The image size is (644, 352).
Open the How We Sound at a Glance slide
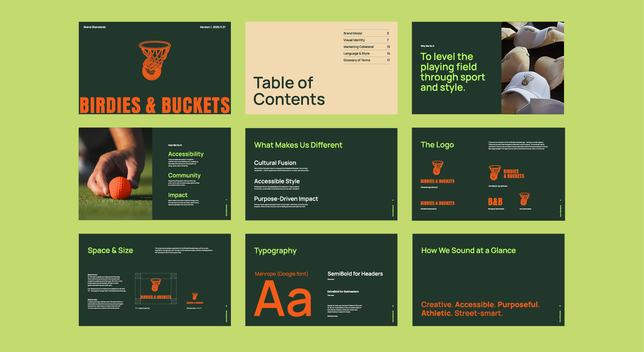coord(488,280)
